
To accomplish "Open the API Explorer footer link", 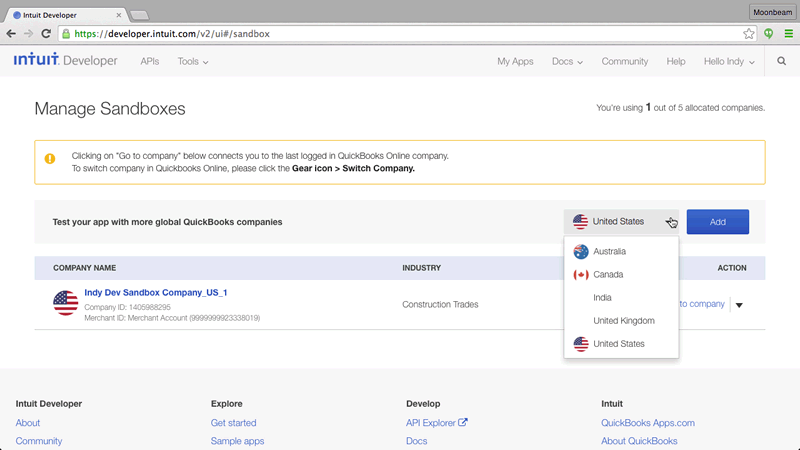I will 431,422.
